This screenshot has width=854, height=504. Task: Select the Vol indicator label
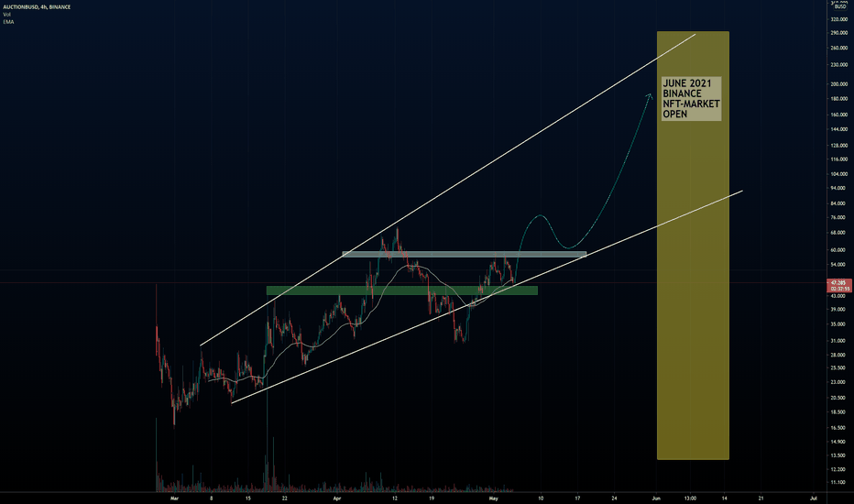[x=6, y=14]
